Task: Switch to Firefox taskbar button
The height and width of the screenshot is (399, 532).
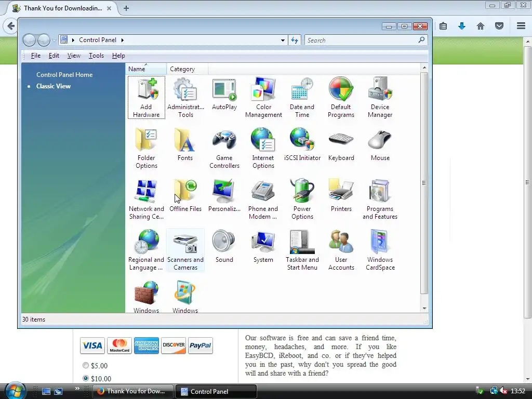Action: [x=132, y=391]
